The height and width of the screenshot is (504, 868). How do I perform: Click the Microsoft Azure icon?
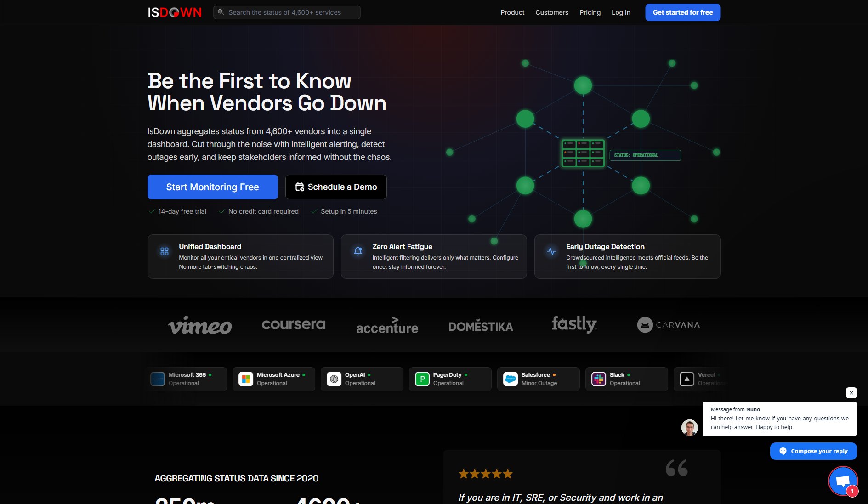click(x=245, y=379)
